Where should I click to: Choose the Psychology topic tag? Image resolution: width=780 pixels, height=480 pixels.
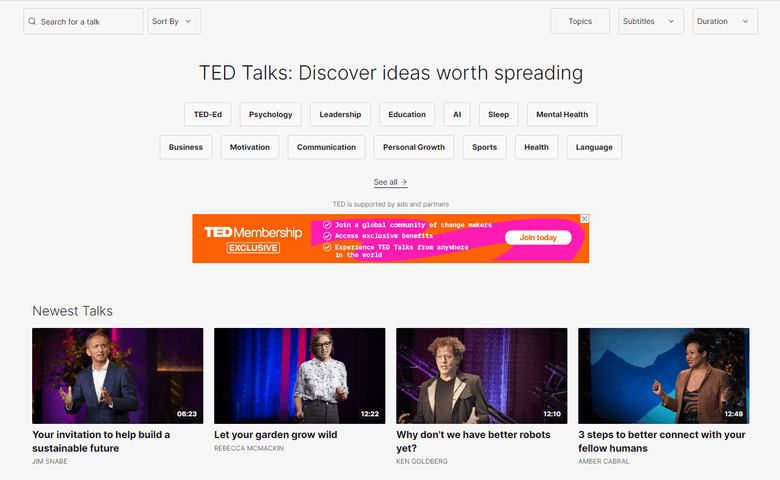271,114
